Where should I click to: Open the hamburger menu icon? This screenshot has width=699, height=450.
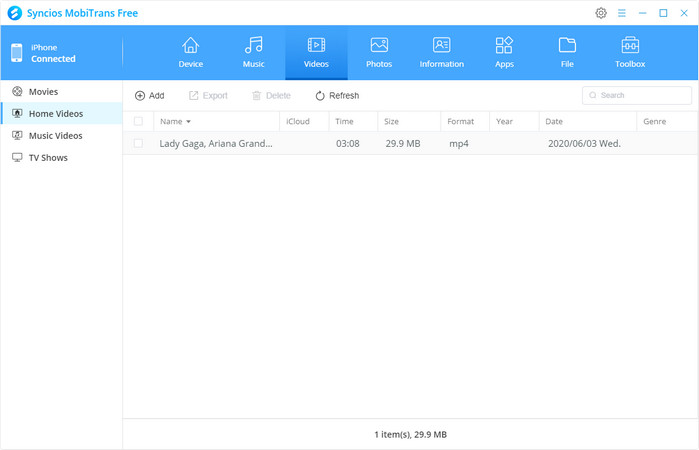[621, 13]
